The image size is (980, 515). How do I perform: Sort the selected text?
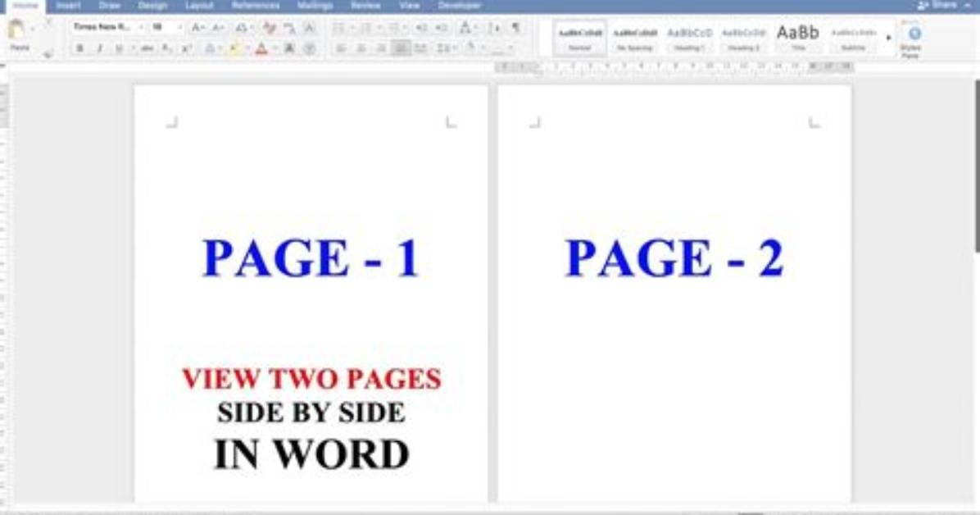pyautogui.click(x=494, y=28)
